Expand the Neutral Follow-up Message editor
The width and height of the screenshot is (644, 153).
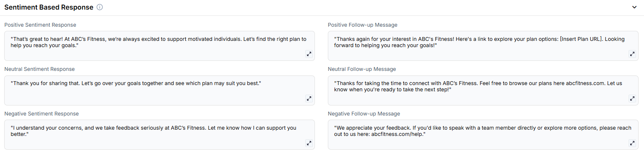pos(632,98)
